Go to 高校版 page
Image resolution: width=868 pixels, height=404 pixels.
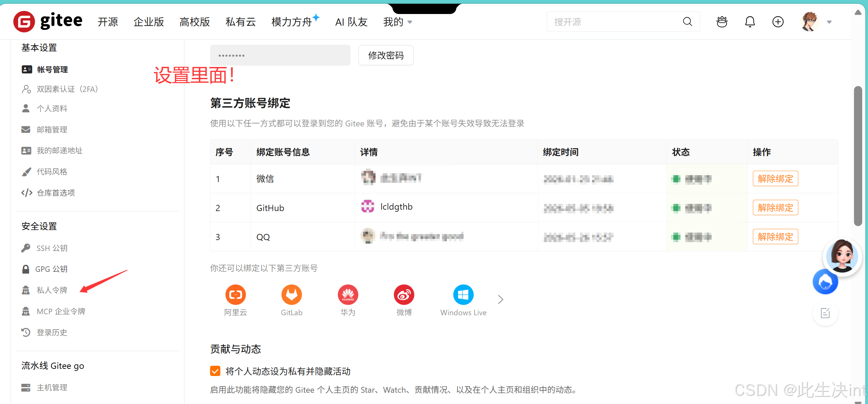click(x=195, y=22)
